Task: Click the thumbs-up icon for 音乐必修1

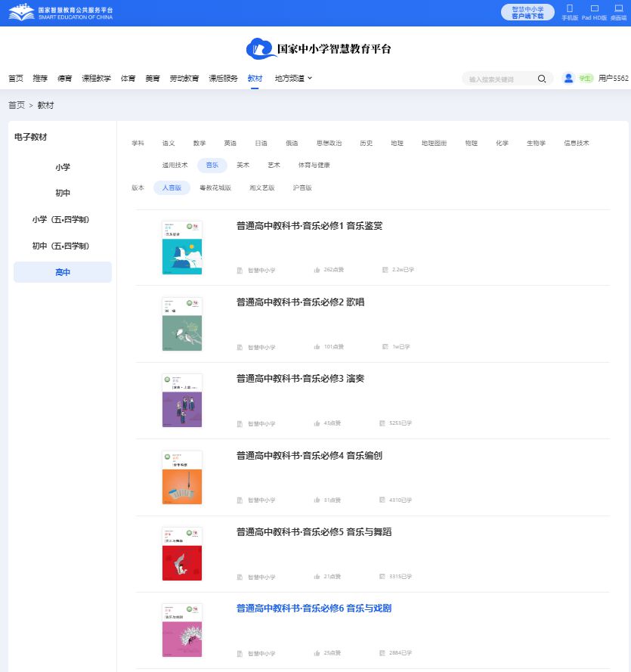Action: [x=317, y=270]
